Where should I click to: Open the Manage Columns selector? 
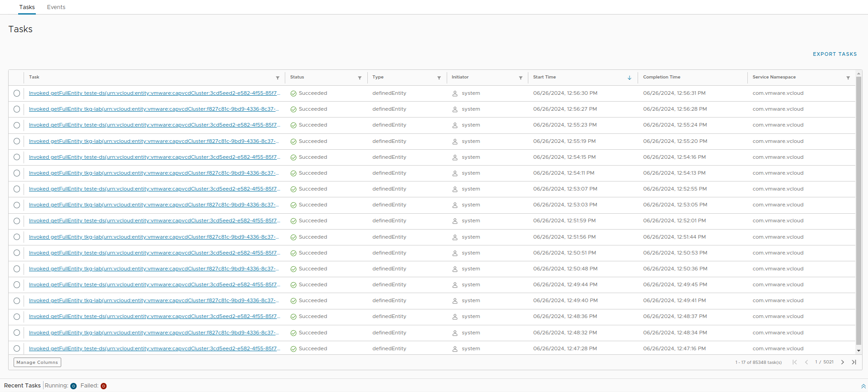(37, 363)
